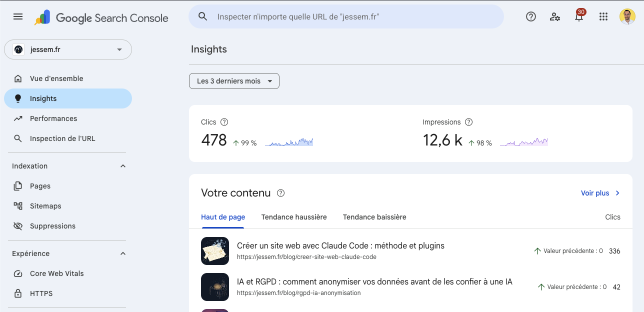
Task: Click the Clics column header
Action: (x=612, y=217)
